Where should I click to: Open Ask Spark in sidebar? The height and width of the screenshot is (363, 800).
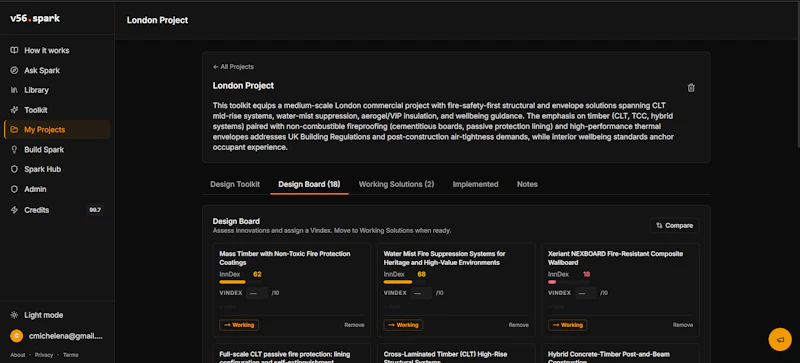coord(57,70)
